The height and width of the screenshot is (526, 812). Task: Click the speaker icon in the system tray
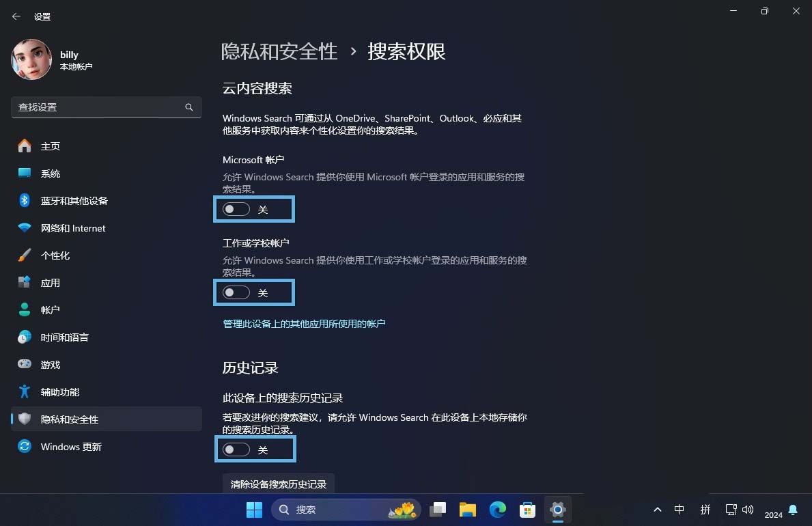pyautogui.click(x=748, y=510)
